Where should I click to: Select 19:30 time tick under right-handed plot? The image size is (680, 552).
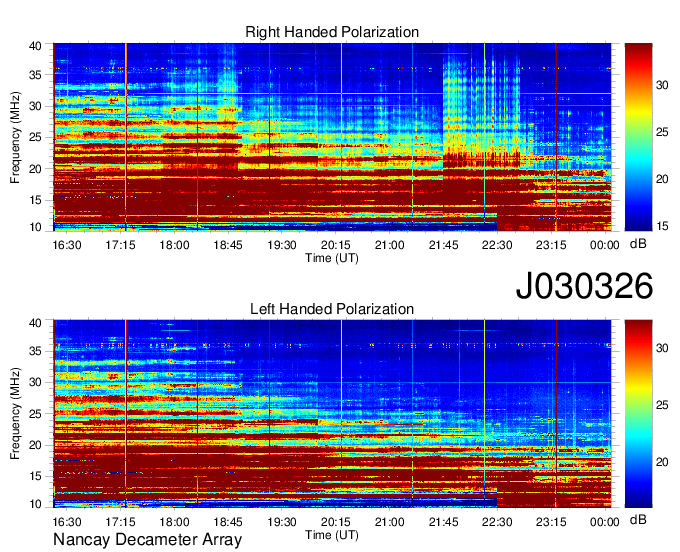[x=282, y=245]
